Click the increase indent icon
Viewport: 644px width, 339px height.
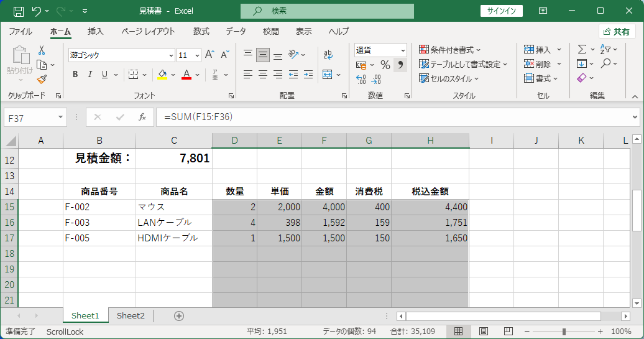tap(308, 75)
